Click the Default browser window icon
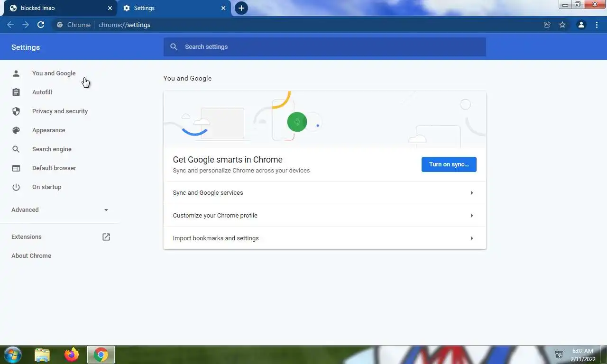607x364 pixels. click(x=16, y=168)
